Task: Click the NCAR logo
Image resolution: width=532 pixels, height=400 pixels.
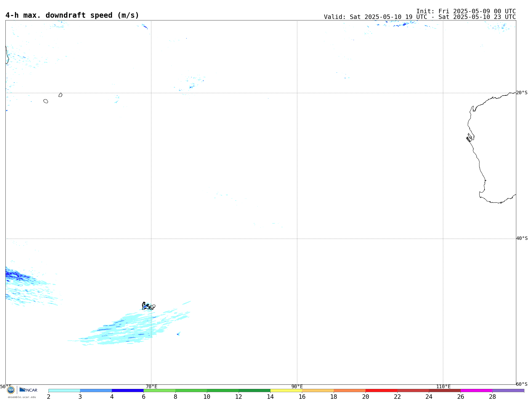Action: pos(28,390)
